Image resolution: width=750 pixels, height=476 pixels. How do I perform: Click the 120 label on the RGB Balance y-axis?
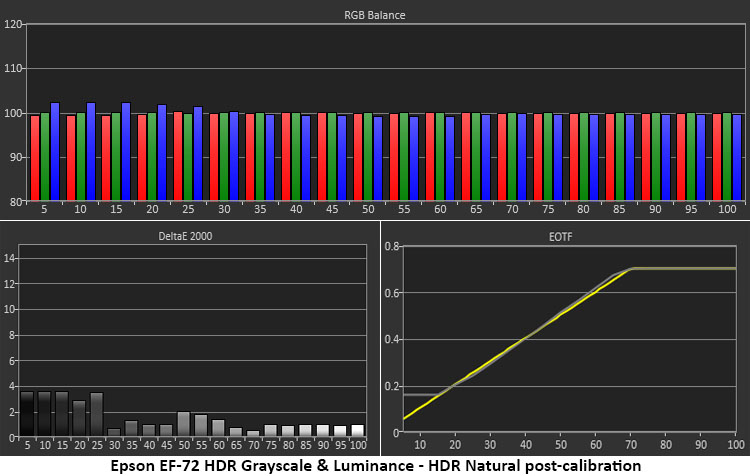(13, 24)
